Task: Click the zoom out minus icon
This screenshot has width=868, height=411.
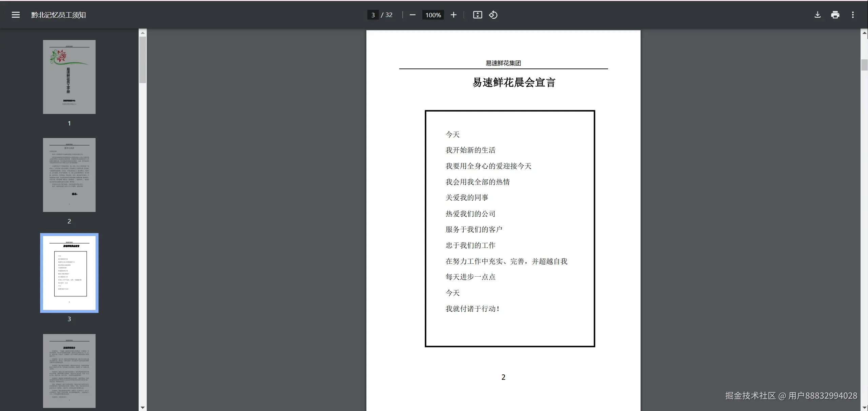Action: point(412,15)
